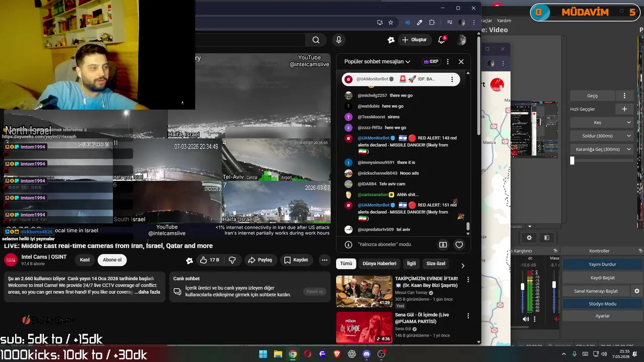The width and height of the screenshot is (644, 362).
Task: Open the Soldur (300ms) dropdown in OBS
Action: (x=601, y=136)
